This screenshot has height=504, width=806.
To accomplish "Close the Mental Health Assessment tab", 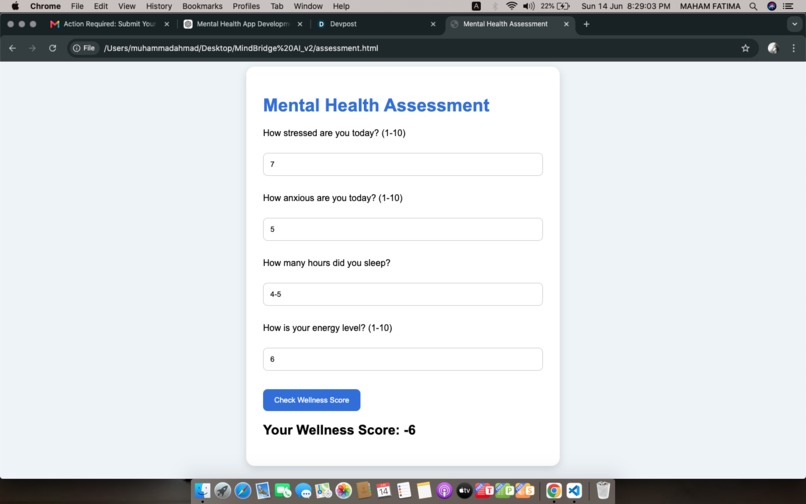I will (x=566, y=24).
